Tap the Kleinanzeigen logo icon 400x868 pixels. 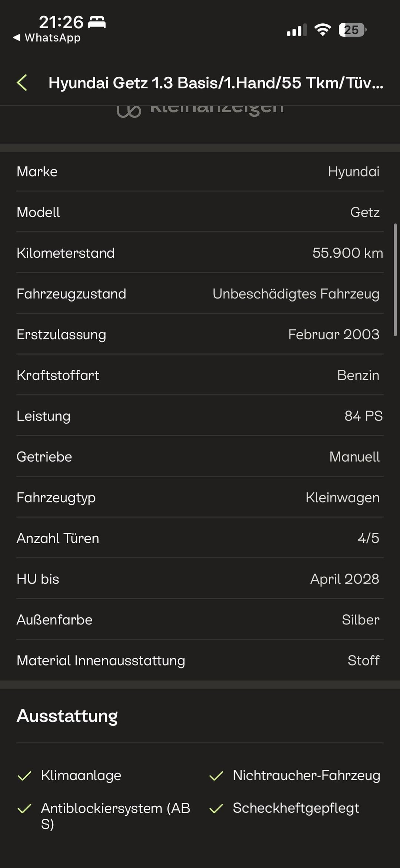(x=129, y=110)
